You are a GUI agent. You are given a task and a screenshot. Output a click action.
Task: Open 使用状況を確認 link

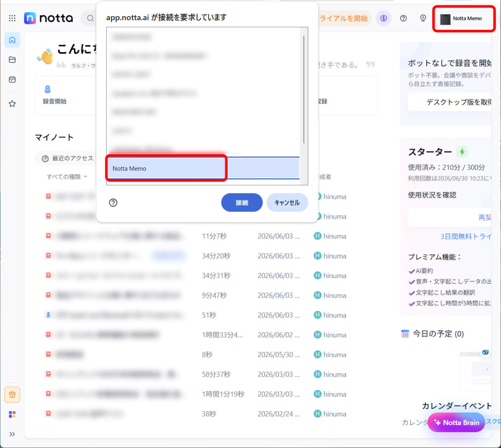point(432,195)
